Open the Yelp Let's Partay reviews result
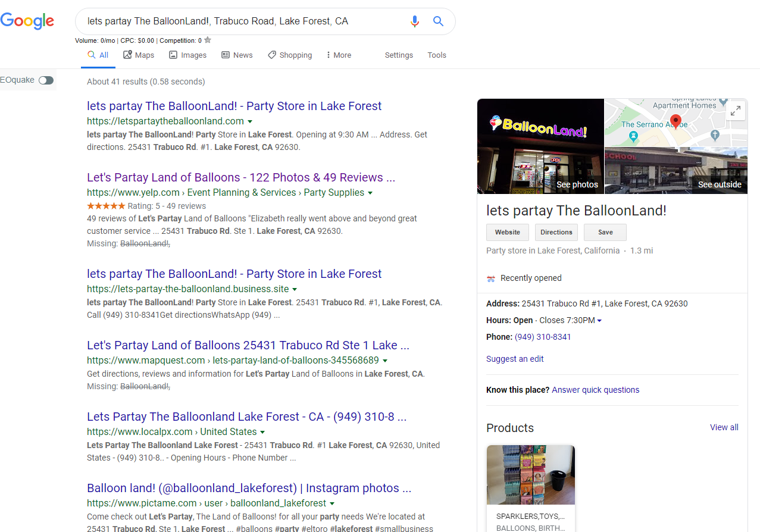Screen dimensions: 760x532 tap(241, 177)
